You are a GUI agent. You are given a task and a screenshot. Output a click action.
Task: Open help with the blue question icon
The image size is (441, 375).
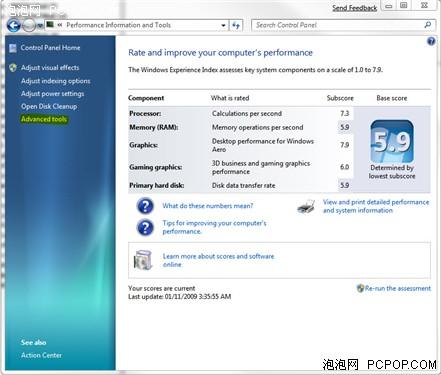click(431, 41)
